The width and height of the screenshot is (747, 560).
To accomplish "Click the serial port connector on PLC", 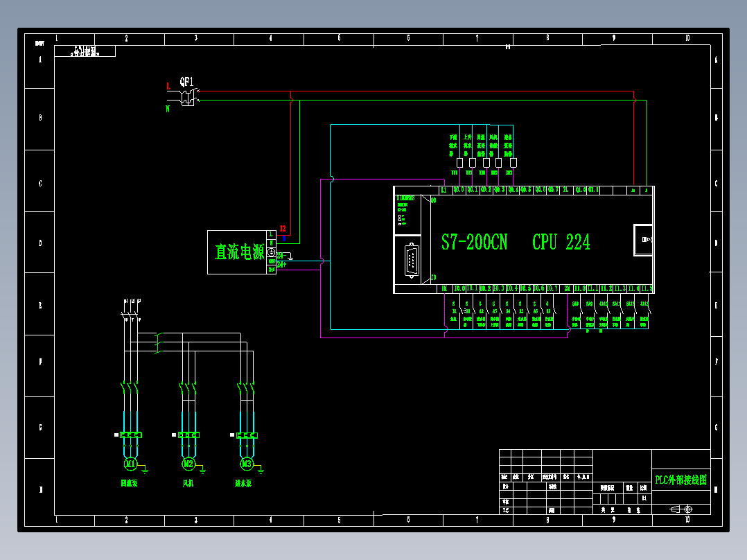I will 412,260.
